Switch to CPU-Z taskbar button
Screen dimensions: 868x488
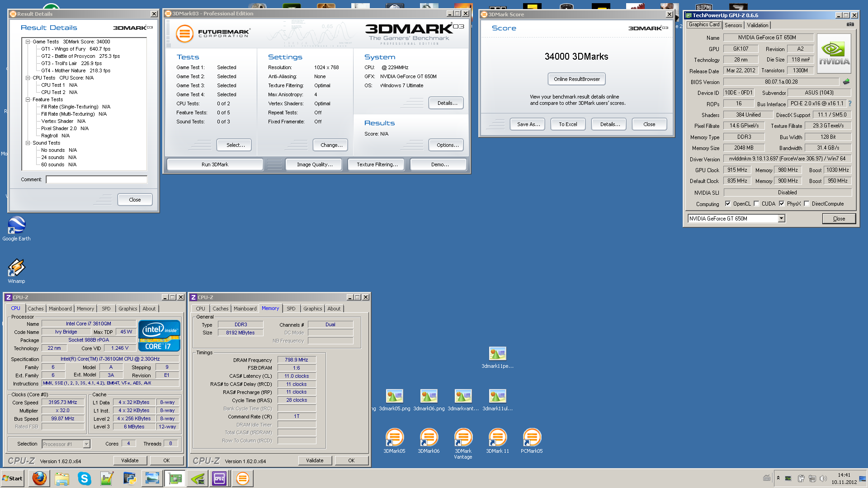click(x=220, y=478)
